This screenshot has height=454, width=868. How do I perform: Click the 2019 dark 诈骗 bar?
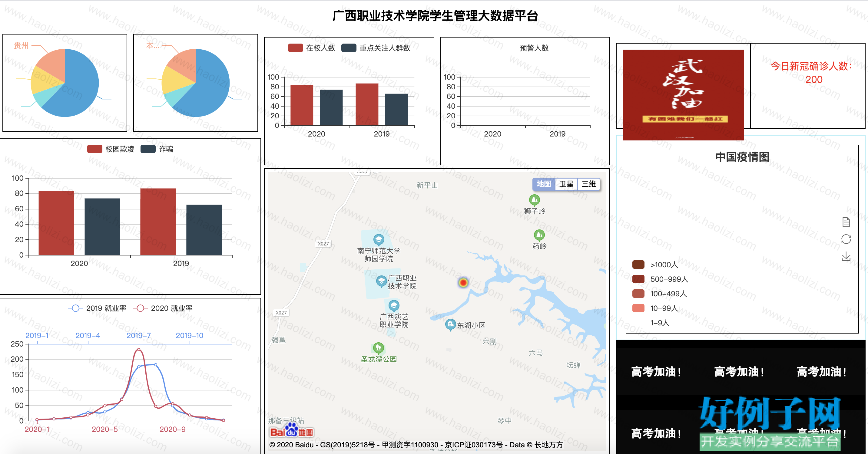tap(204, 230)
